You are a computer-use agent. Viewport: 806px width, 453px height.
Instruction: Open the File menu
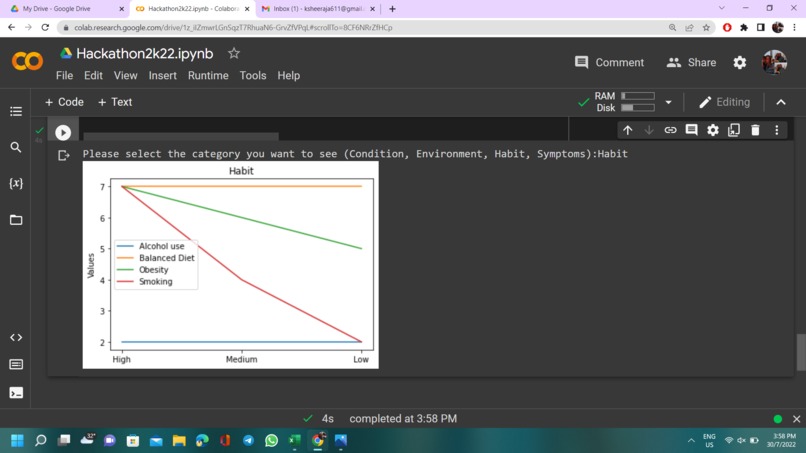(x=64, y=76)
